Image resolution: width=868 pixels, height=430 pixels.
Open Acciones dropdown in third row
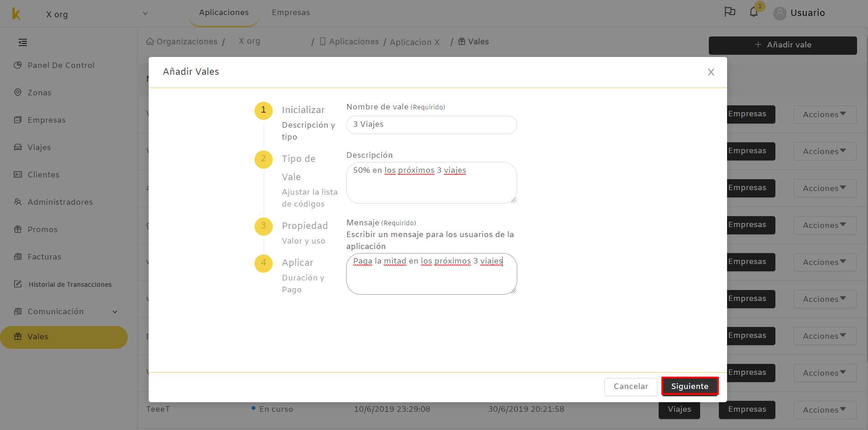pyautogui.click(x=825, y=188)
